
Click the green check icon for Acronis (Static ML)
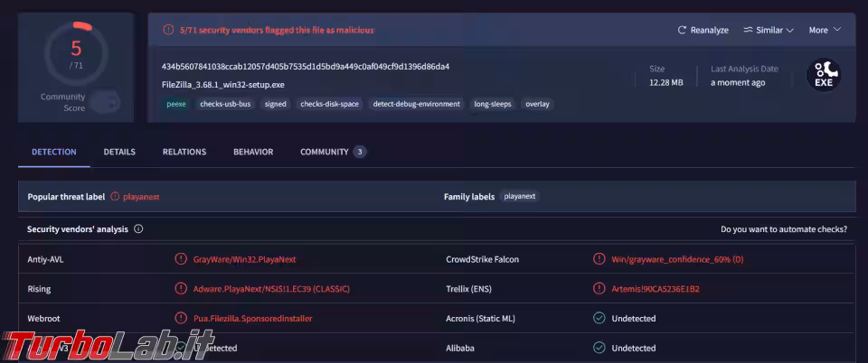pyautogui.click(x=599, y=318)
